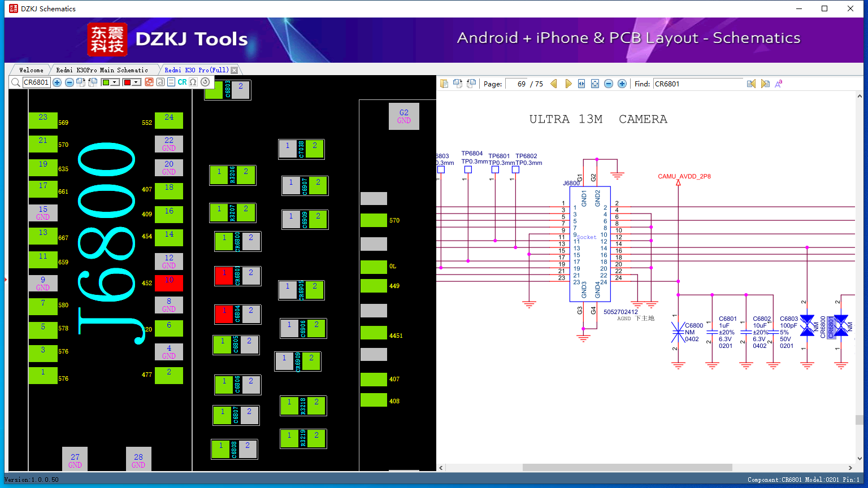The height and width of the screenshot is (488, 868).
Task: Zoom out on the PCB layout view
Action: click(70, 82)
